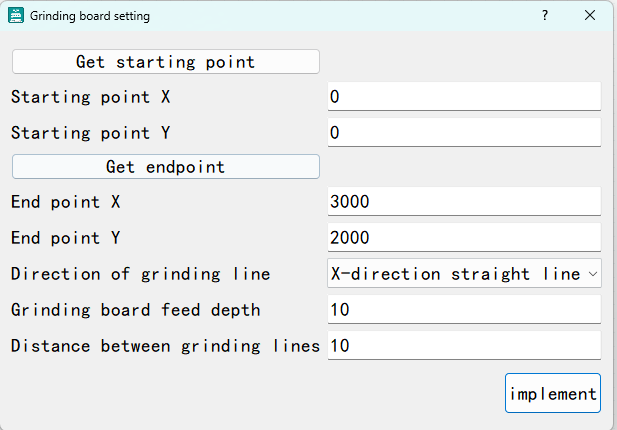Click the Distance between grinding lines label
This screenshot has width=617, height=430.
pos(165,346)
